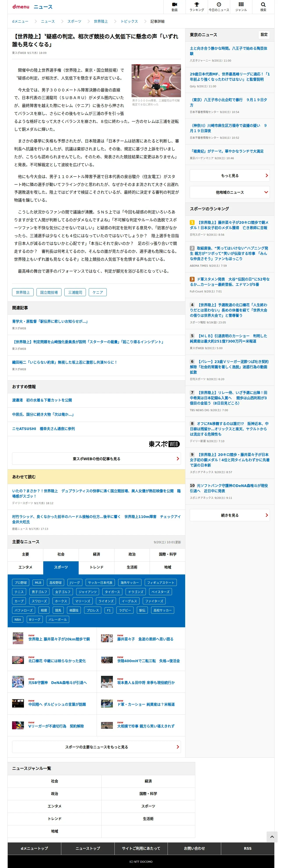Click the 国立競技場 article tag

[x=49, y=292]
